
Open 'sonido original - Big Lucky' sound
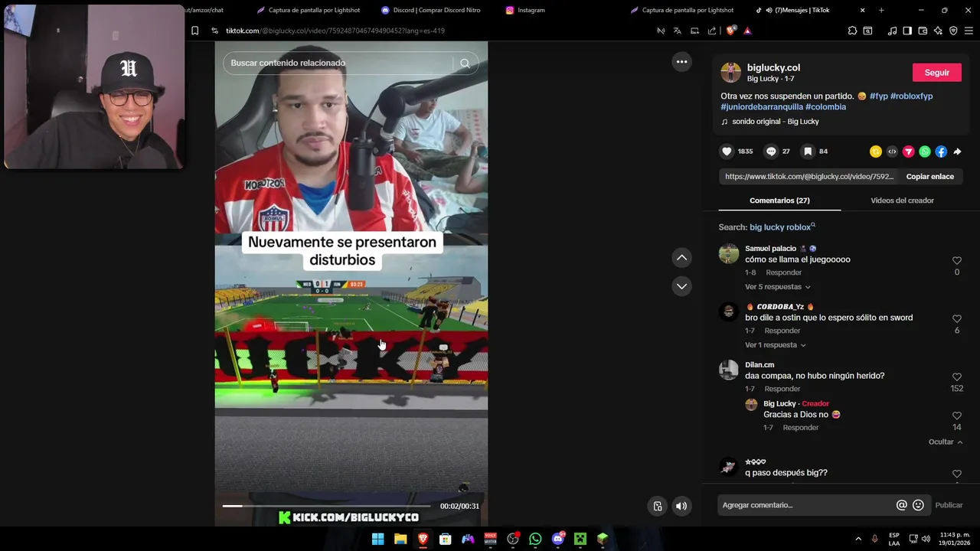pyautogui.click(x=775, y=122)
